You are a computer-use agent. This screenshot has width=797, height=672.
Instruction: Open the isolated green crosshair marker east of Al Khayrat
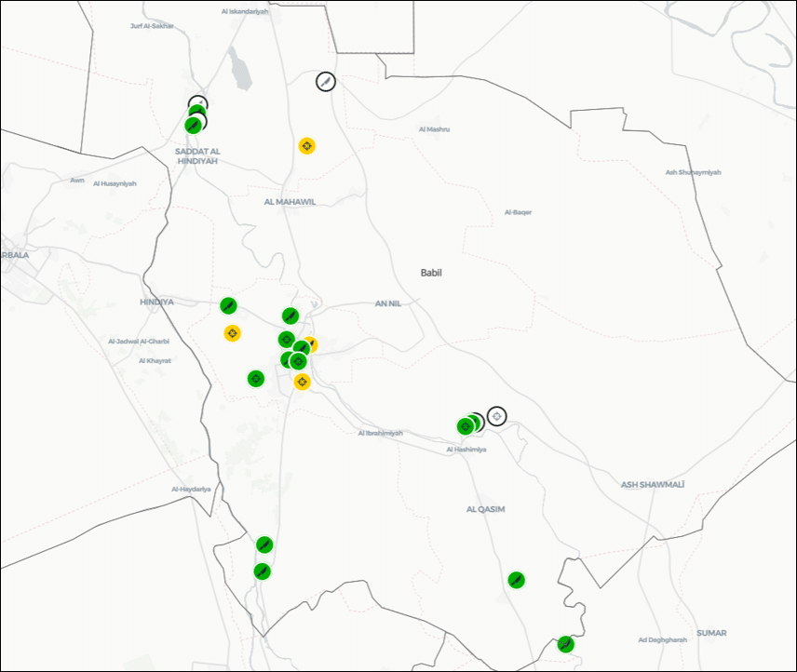[x=255, y=378]
